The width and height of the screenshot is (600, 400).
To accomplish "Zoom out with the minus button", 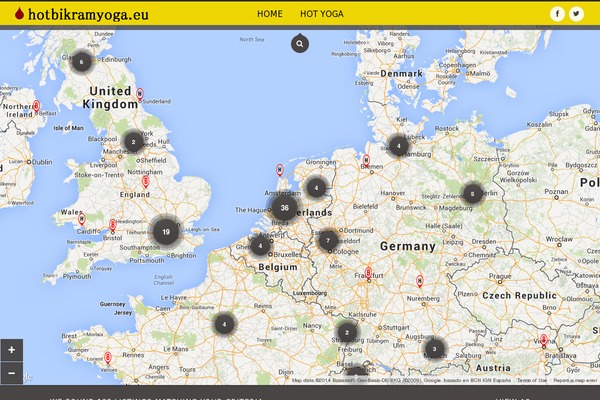I will [x=11, y=373].
